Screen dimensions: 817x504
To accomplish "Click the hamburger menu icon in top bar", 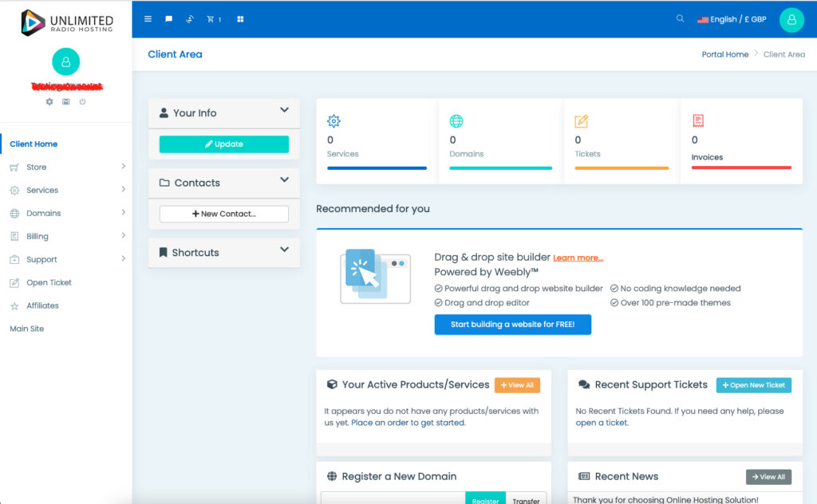I will [148, 19].
